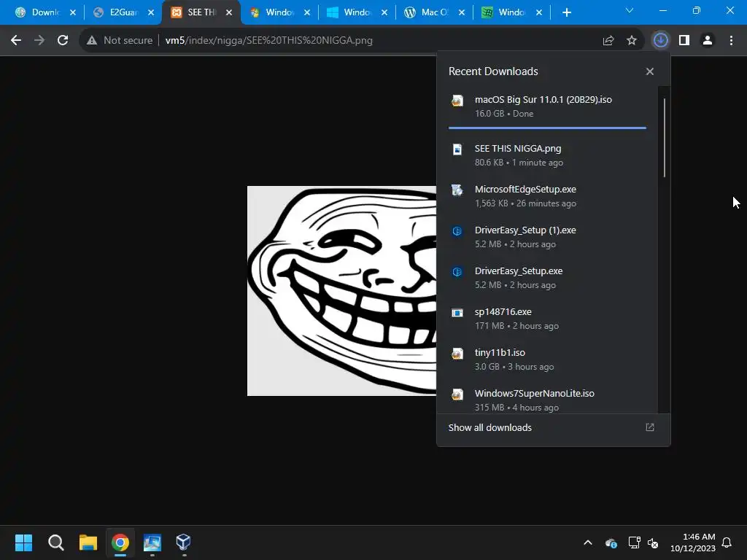747x560 pixels.
Task: Click the picture app icon next to Chrome
Action: [152, 542]
